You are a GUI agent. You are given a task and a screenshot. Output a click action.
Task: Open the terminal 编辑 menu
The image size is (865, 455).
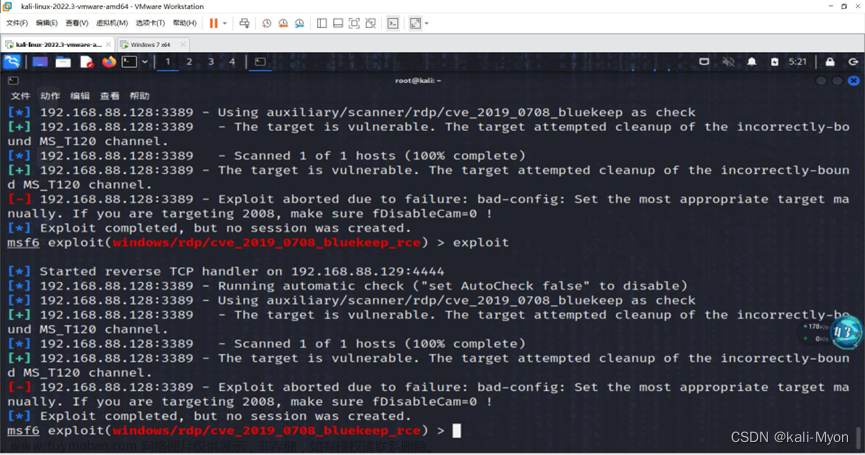80,96
